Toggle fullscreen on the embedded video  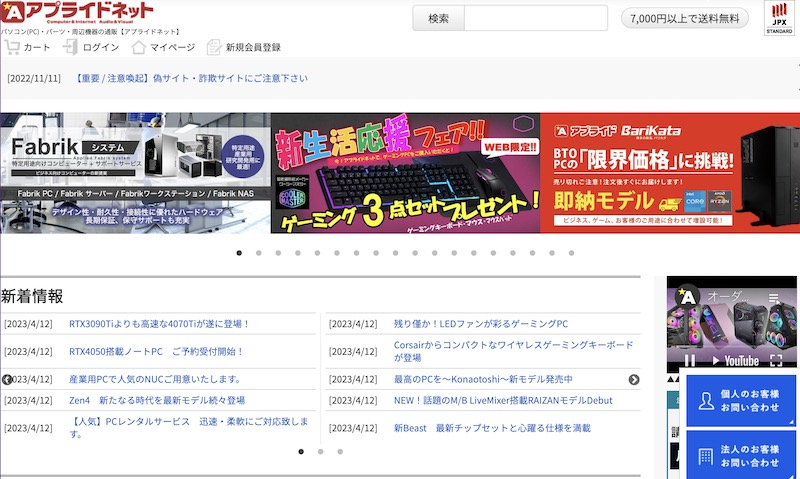776,361
